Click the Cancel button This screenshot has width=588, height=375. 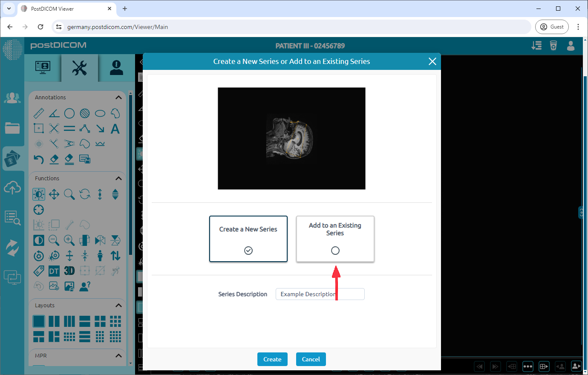[311, 359]
